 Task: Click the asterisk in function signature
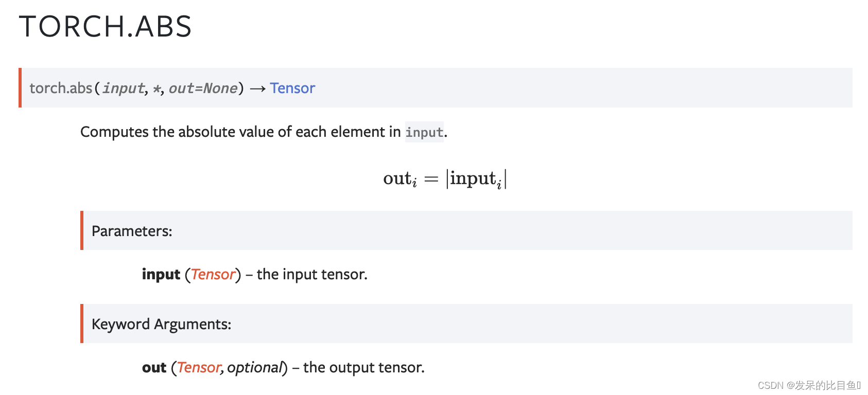157,88
